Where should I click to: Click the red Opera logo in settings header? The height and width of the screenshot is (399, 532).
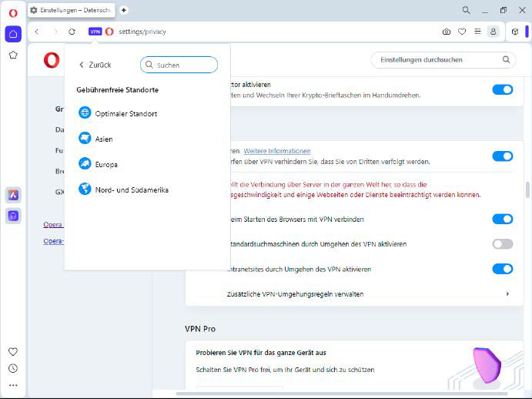click(52, 60)
